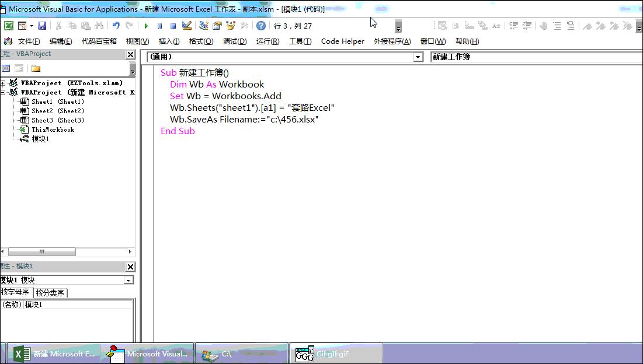
Task: Collapse the 新建 Microsoft VBAProject node
Action: click(3, 93)
